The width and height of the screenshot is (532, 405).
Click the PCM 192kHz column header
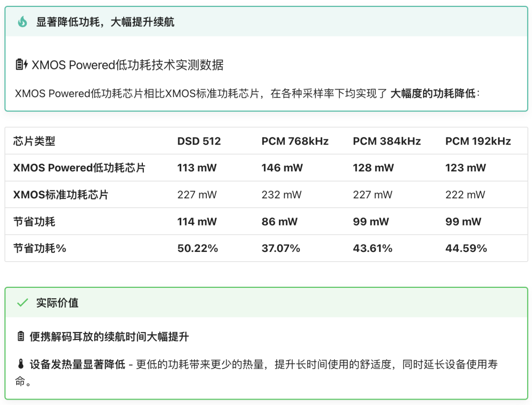(x=478, y=141)
